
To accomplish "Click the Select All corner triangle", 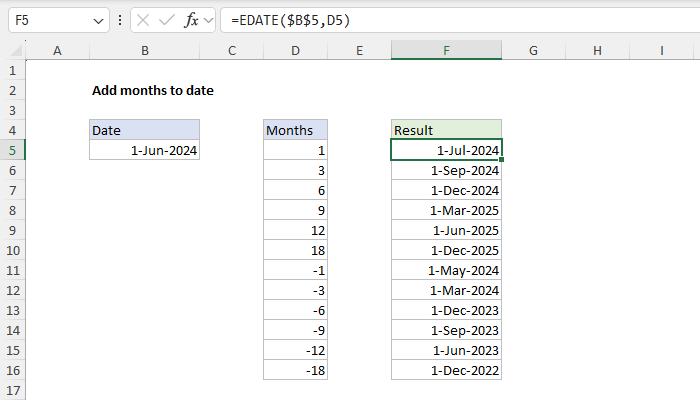I will (16, 50).
